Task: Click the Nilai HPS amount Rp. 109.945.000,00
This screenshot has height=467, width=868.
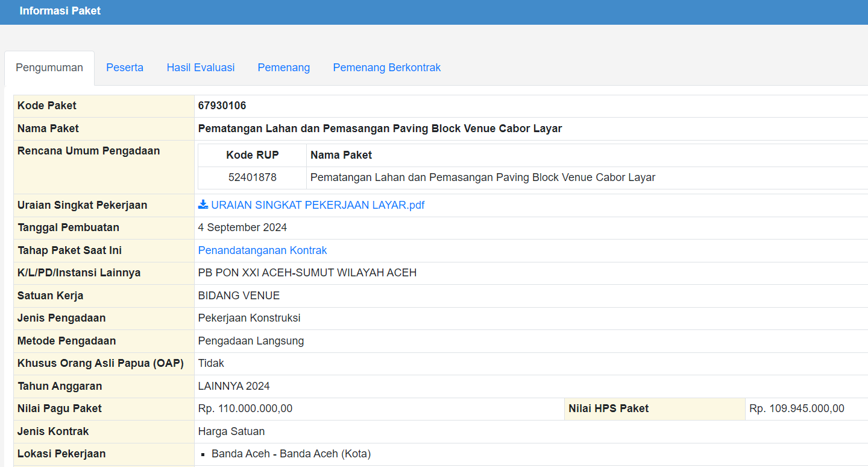Action: (796, 408)
